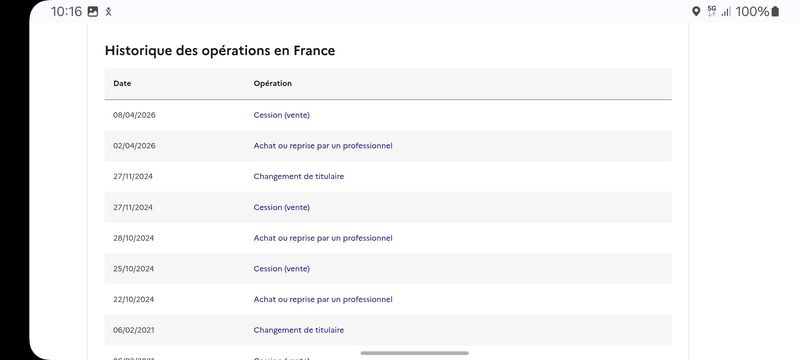Click the Opération column header
800x360 pixels.
coord(272,83)
